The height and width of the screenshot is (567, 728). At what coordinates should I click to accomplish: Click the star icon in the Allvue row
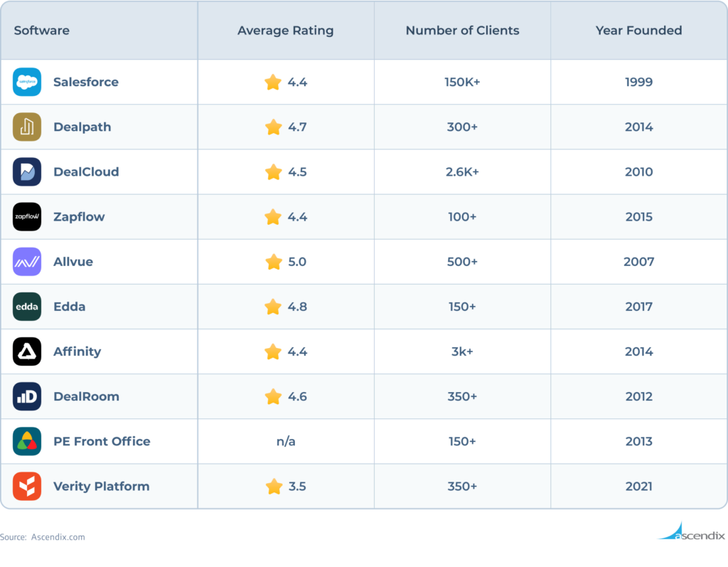pyautogui.click(x=274, y=262)
